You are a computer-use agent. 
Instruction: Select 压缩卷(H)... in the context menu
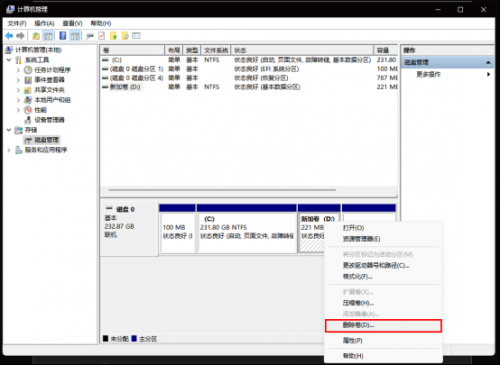383,303
